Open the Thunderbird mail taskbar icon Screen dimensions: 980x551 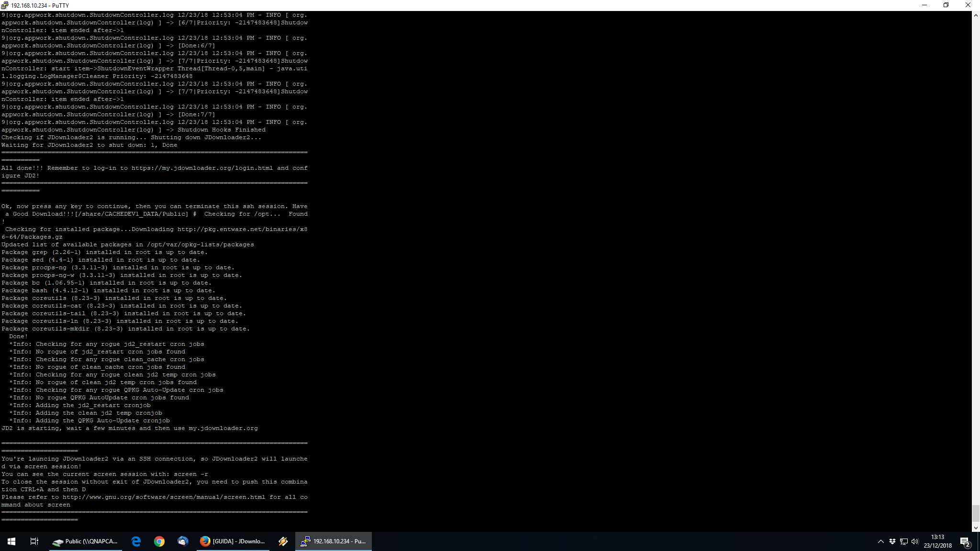tap(182, 541)
